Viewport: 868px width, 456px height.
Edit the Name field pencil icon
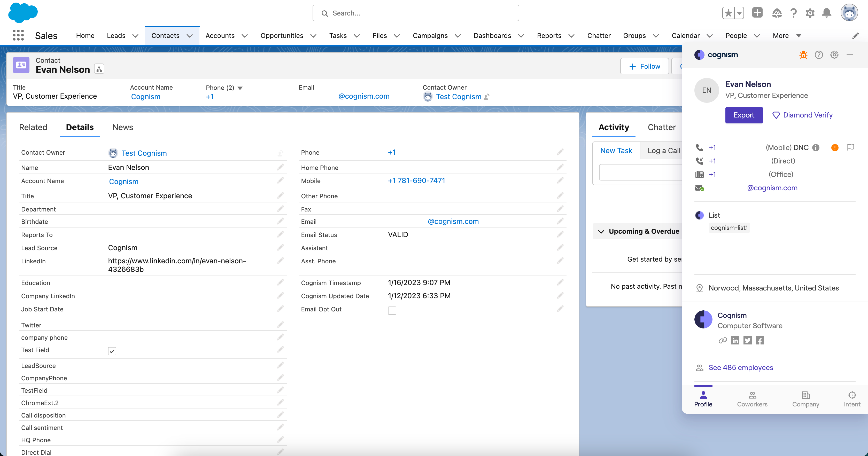280,167
